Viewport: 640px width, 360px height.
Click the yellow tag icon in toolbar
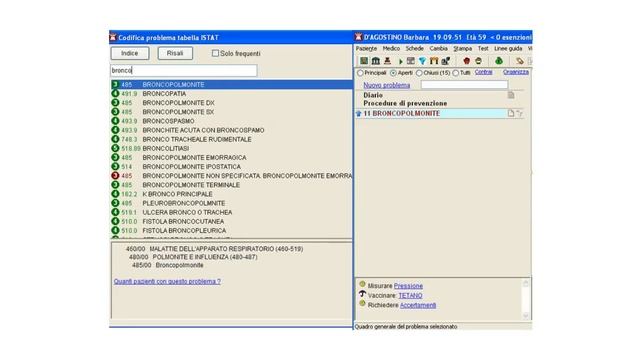[520, 61]
